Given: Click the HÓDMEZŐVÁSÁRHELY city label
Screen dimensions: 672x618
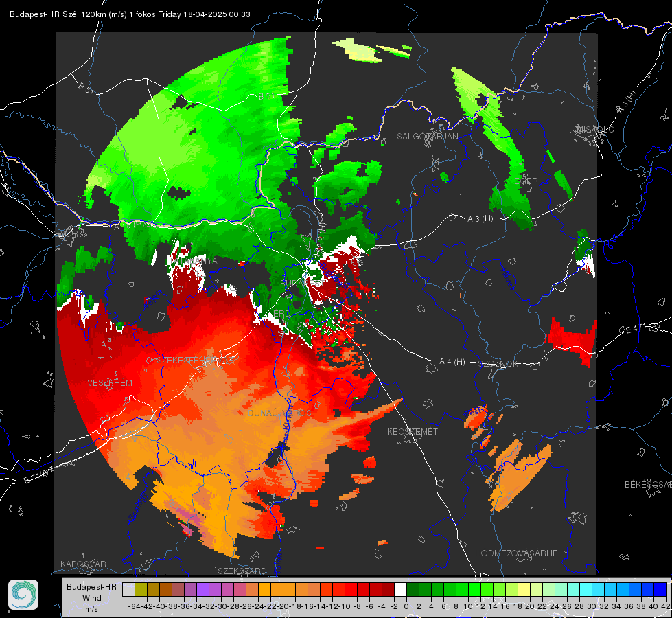Looking at the screenshot, I should pos(521,553).
